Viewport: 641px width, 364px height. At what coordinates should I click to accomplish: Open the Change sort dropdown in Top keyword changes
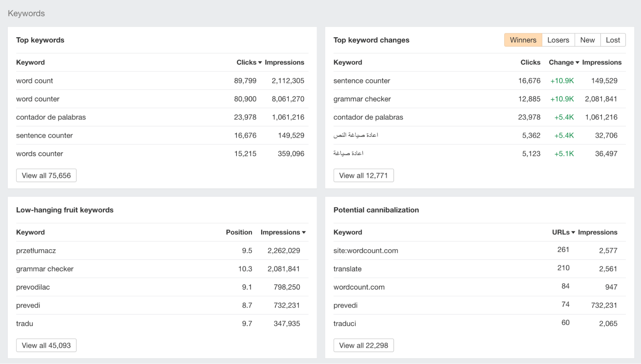563,62
